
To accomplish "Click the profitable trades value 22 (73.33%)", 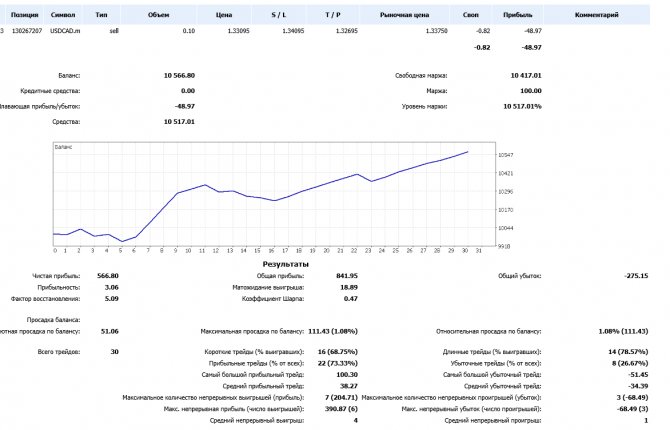I will pyautogui.click(x=338, y=364).
